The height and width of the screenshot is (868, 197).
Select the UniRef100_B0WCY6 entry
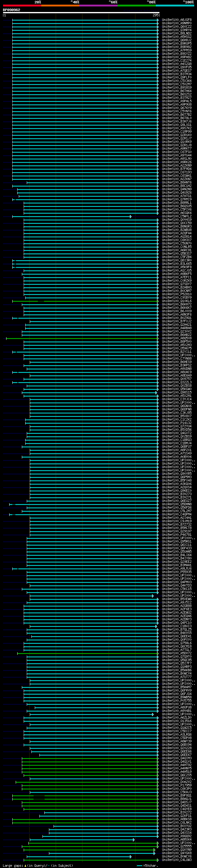click(176, 856)
